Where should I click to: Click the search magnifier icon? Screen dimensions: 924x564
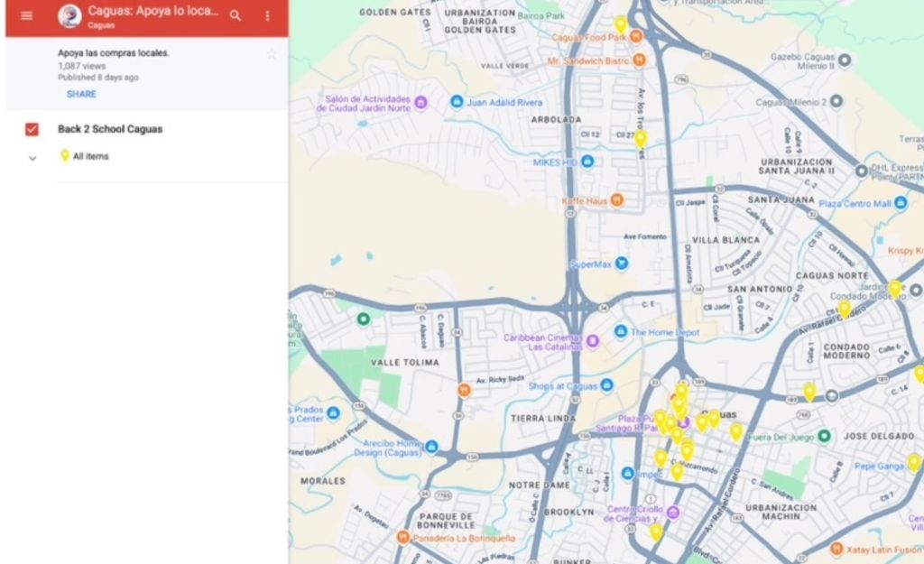pos(236,16)
